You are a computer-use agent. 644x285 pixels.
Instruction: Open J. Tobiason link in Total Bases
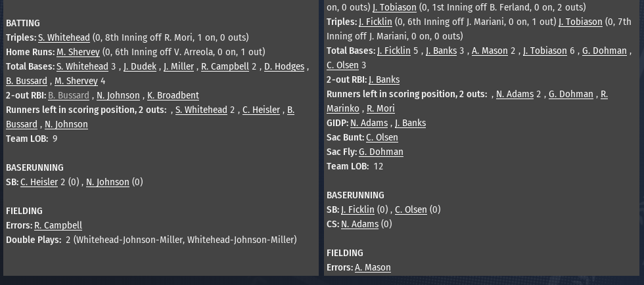(545, 51)
